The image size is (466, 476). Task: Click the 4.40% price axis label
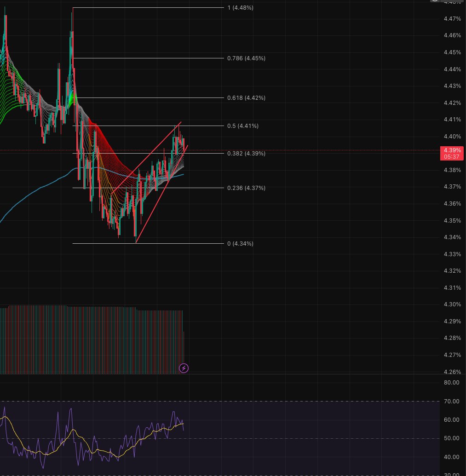(x=452, y=137)
